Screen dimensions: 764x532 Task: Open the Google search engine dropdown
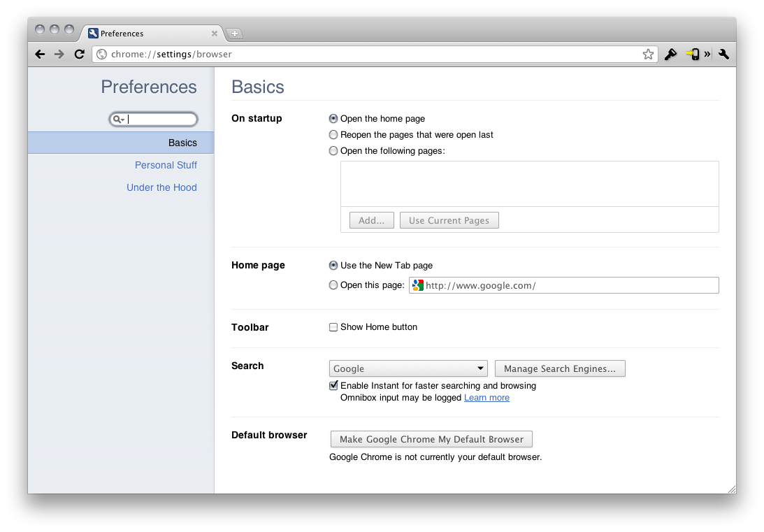pyautogui.click(x=408, y=368)
